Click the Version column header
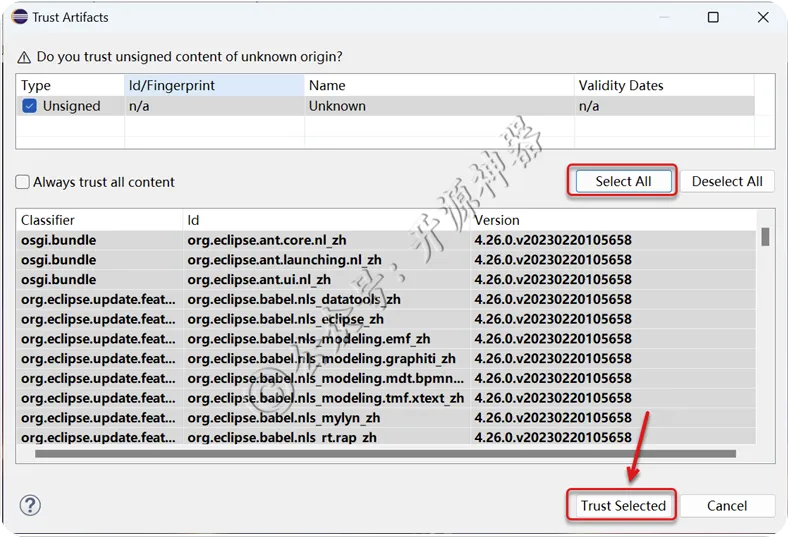 (613, 220)
